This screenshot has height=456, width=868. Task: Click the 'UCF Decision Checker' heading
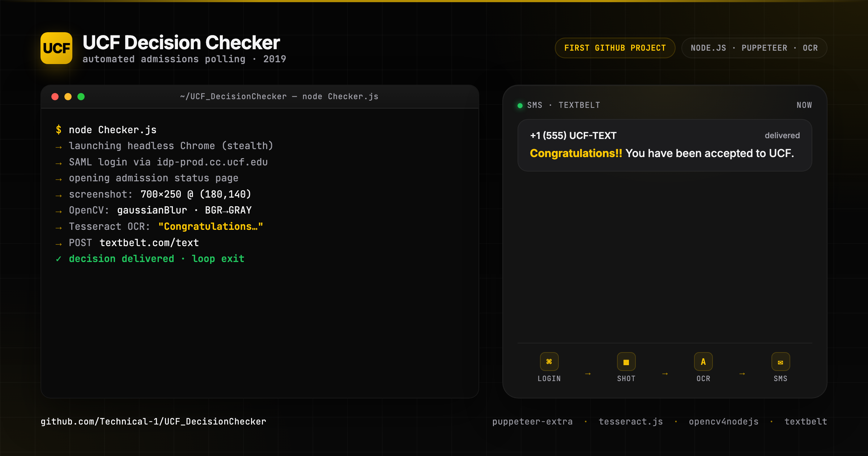coord(181,42)
